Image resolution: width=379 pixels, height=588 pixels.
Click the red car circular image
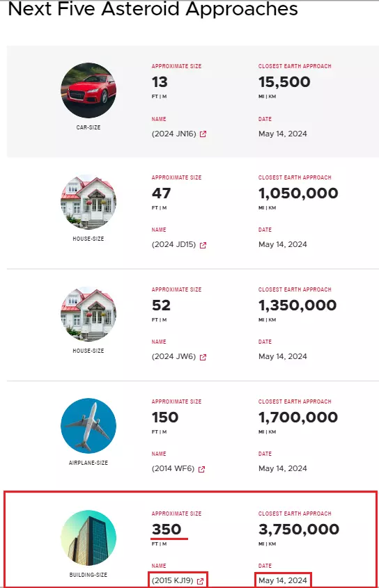pyautogui.click(x=88, y=90)
